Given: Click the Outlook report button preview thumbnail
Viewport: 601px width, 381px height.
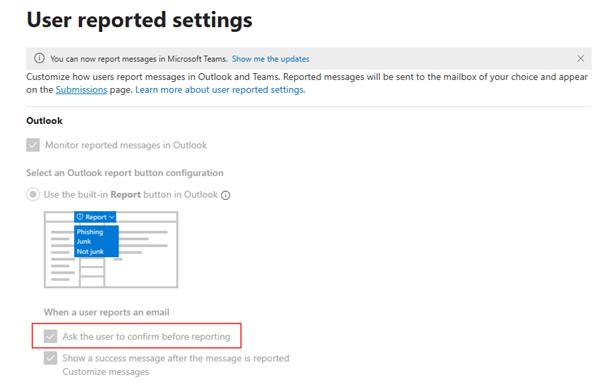Looking at the screenshot, I should click(x=111, y=250).
